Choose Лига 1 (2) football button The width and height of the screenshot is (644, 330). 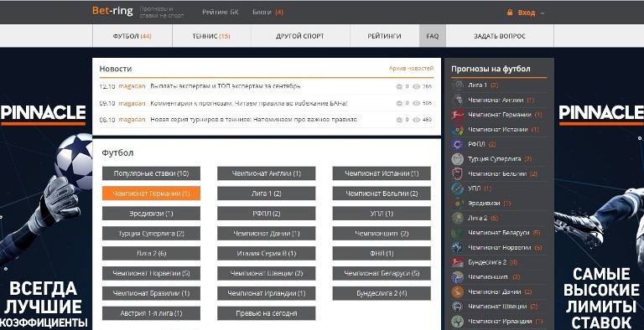(x=266, y=193)
